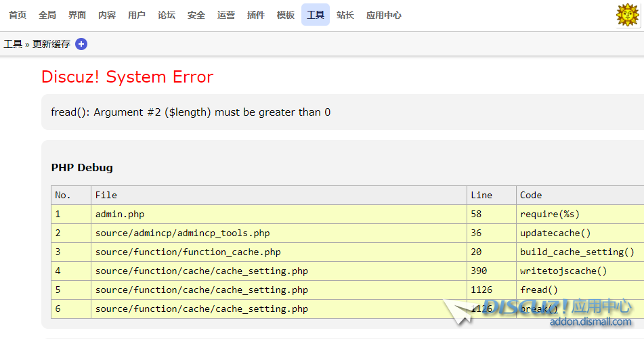
Task: Select the 模板 menu
Action: 286,15
